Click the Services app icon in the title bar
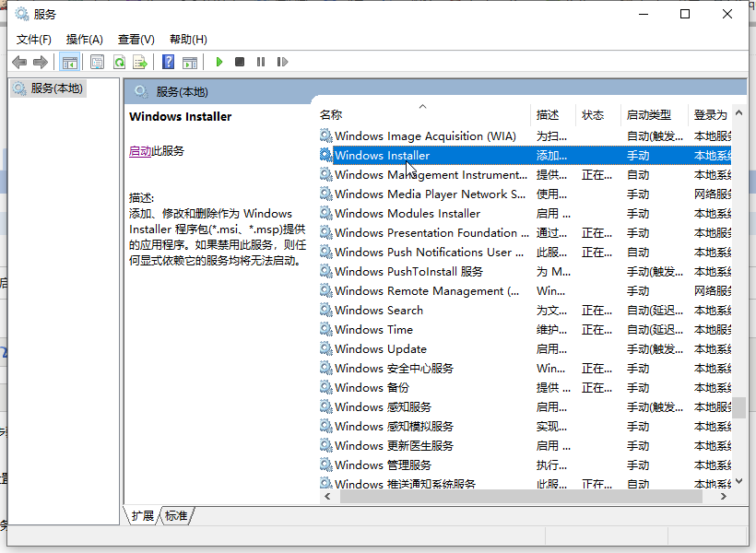 pos(22,14)
